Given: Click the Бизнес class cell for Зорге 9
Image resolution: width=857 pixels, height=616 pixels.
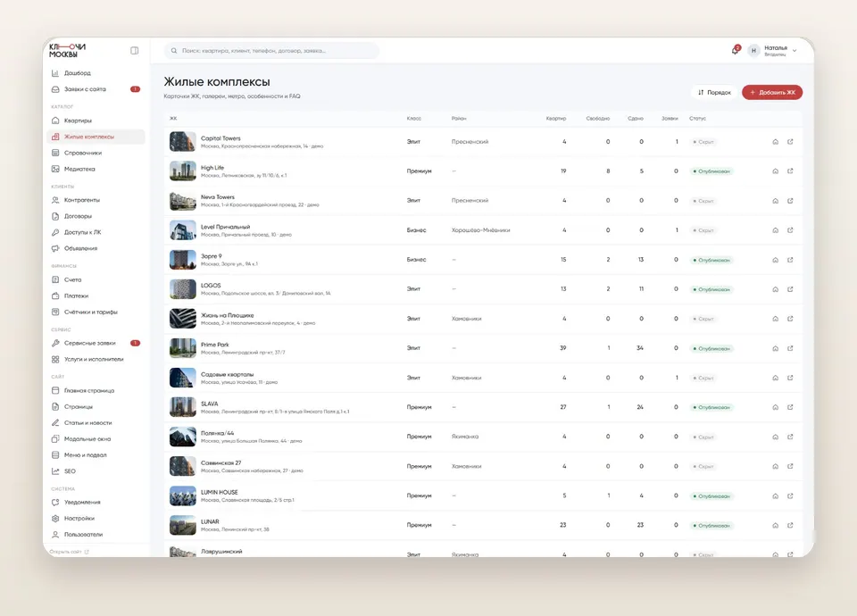Looking at the screenshot, I should point(416,260).
